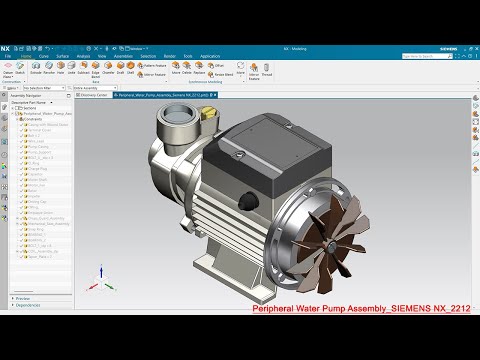480x360 pixels.
Task: Click Mirror Feature beside the Shell tool
Action: click(x=152, y=74)
